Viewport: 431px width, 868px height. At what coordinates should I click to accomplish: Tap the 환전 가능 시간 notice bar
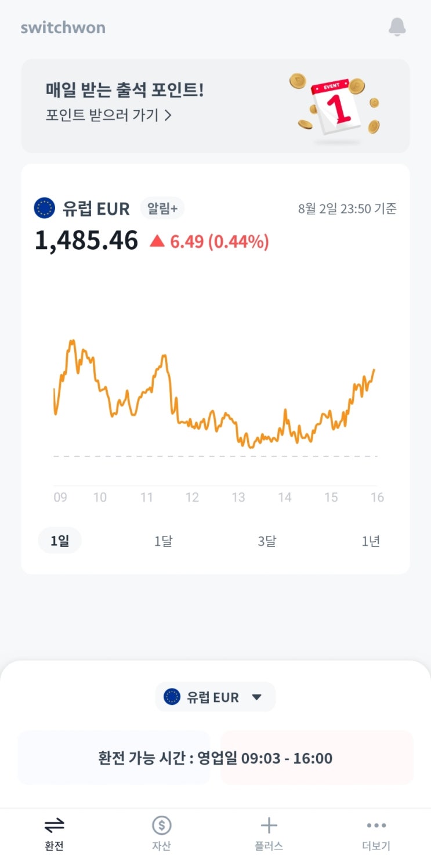coord(215,758)
